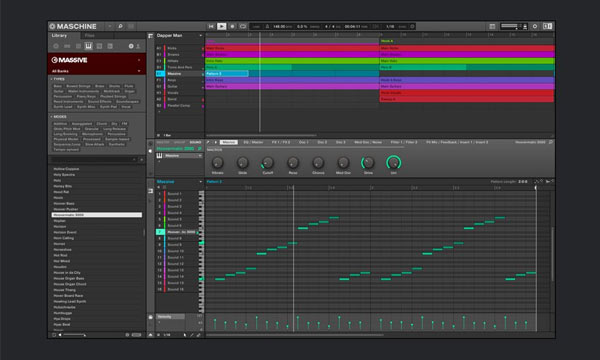Filter by Monophonic mode tag
This screenshot has height=360, width=600.
pos(92,134)
